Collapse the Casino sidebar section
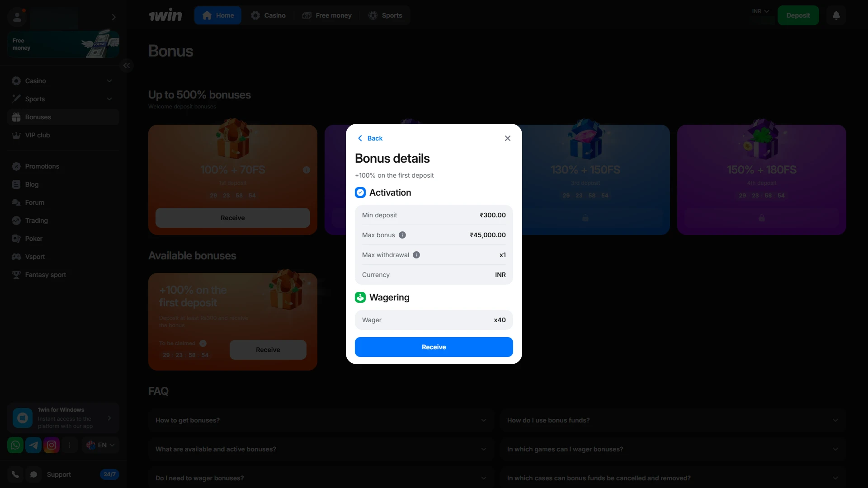Viewport: 868px width, 488px height. tap(109, 80)
